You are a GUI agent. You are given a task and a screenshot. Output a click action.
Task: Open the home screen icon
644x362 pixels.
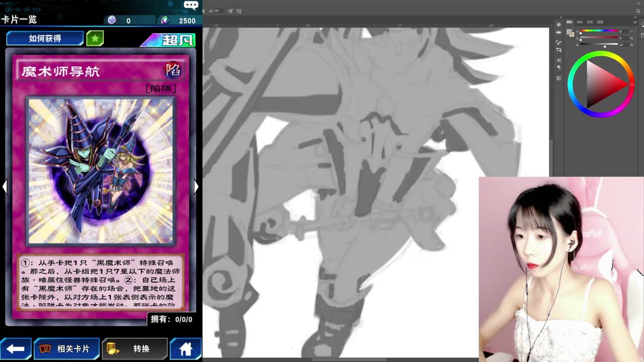point(186,348)
